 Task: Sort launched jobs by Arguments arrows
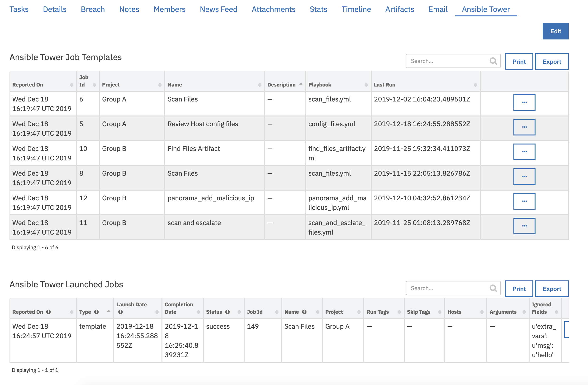tap(524, 312)
